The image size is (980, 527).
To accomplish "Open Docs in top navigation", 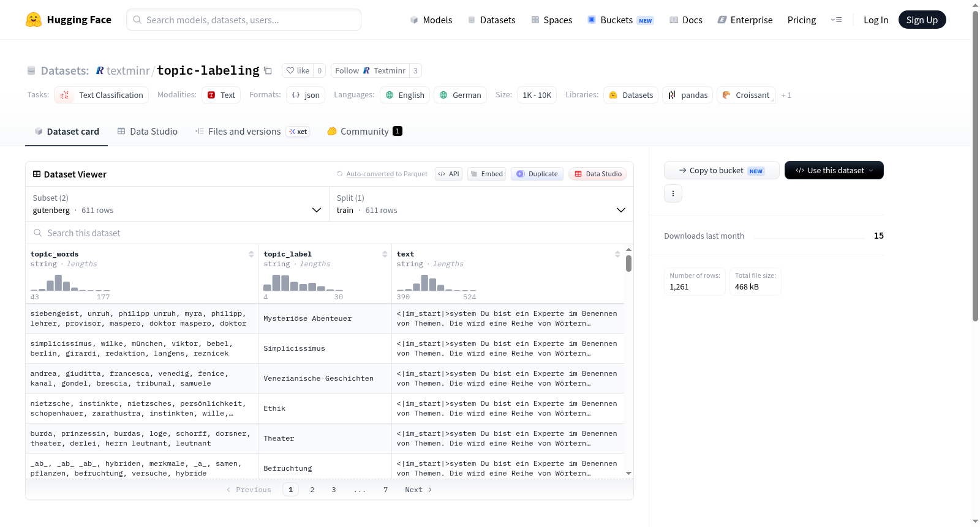I will [x=686, y=20].
